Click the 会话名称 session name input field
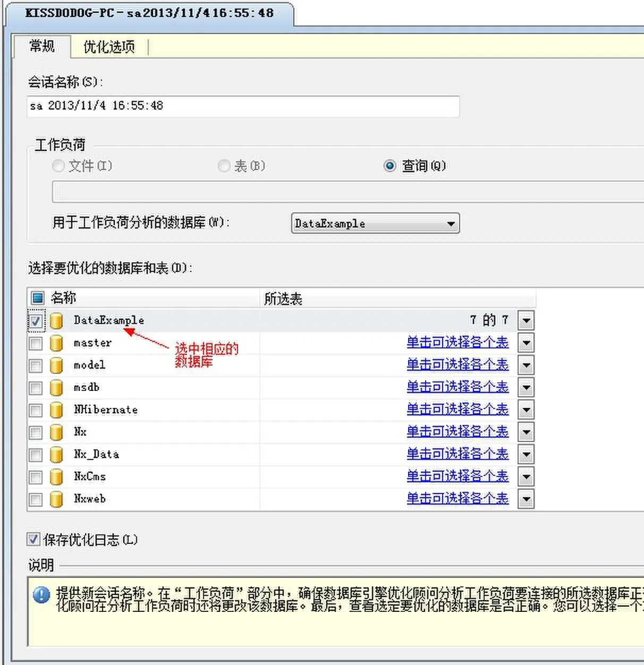The height and width of the screenshot is (665, 644). click(x=243, y=106)
